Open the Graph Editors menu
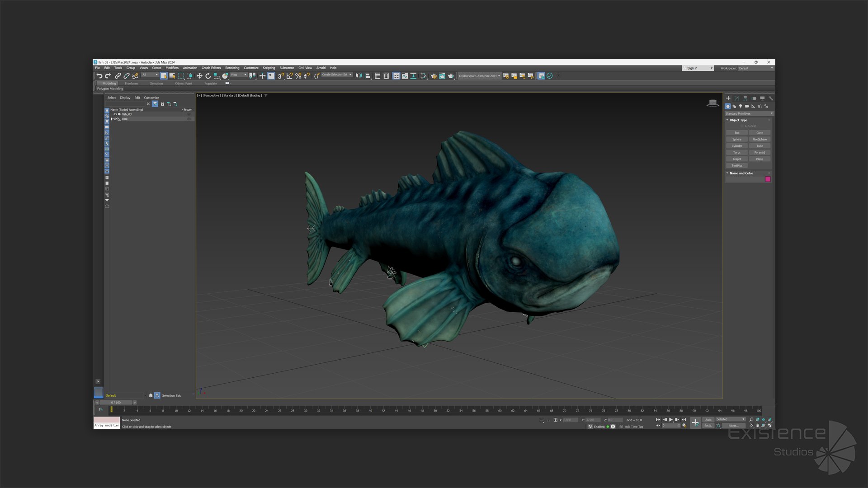The width and height of the screenshot is (868, 488). (211, 68)
